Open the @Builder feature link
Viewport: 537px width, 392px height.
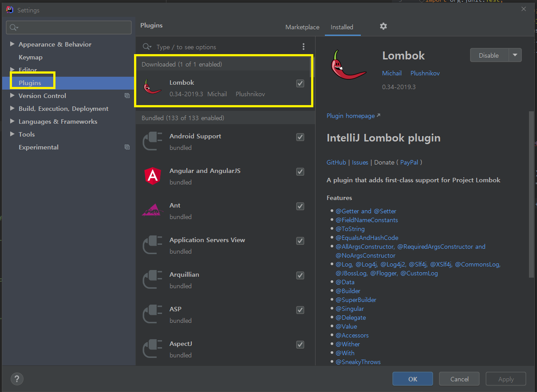tap(348, 291)
